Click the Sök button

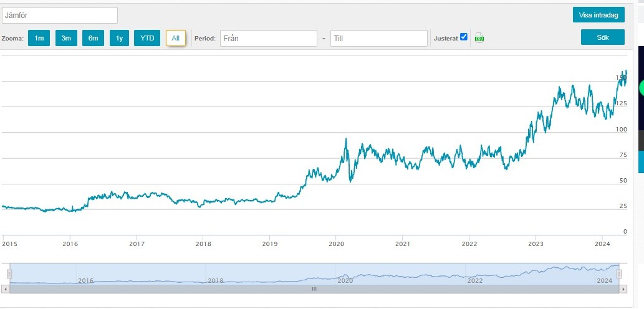point(602,37)
